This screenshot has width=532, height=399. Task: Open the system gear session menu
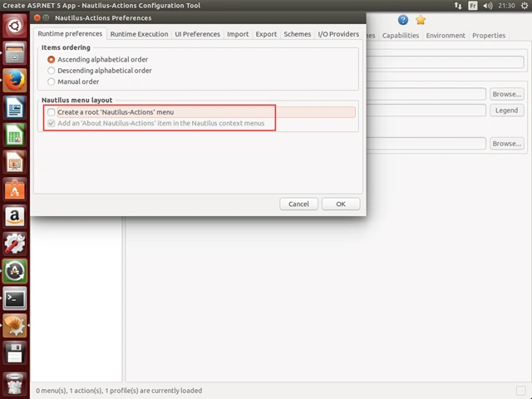(x=525, y=6)
